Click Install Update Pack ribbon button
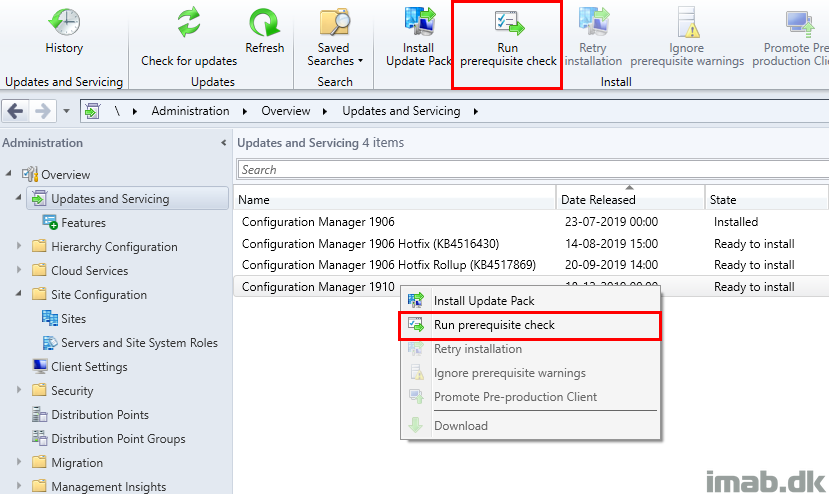The height and width of the screenshot is (494, 829). click(418, 37)
